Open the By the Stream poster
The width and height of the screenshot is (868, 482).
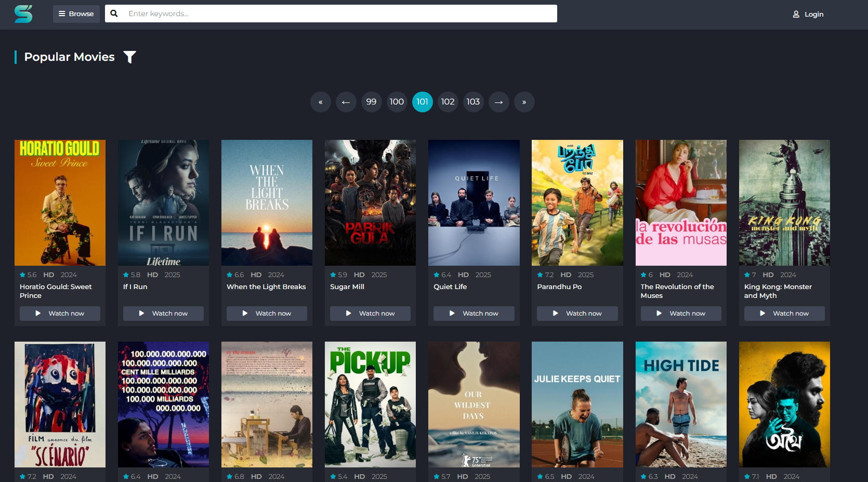[x=267, y=405]
